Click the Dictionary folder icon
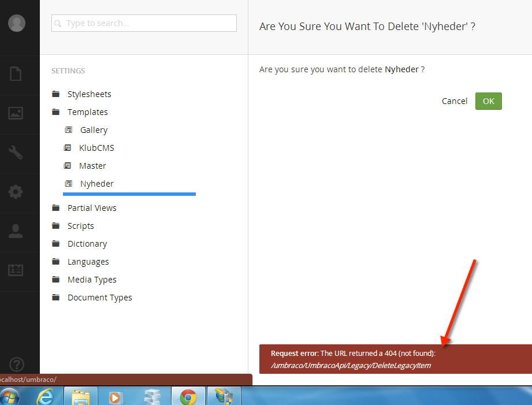Viewport: 532px width, 405px height. 55,243
